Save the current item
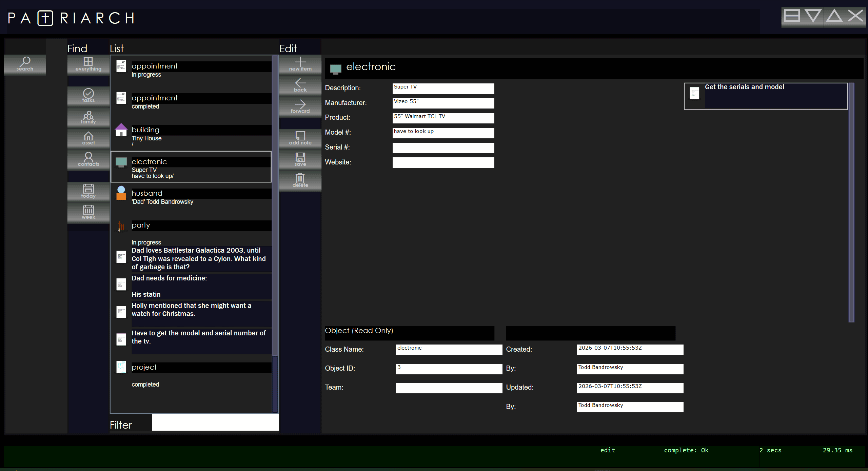868x471 pixels. tap(300, 159)
